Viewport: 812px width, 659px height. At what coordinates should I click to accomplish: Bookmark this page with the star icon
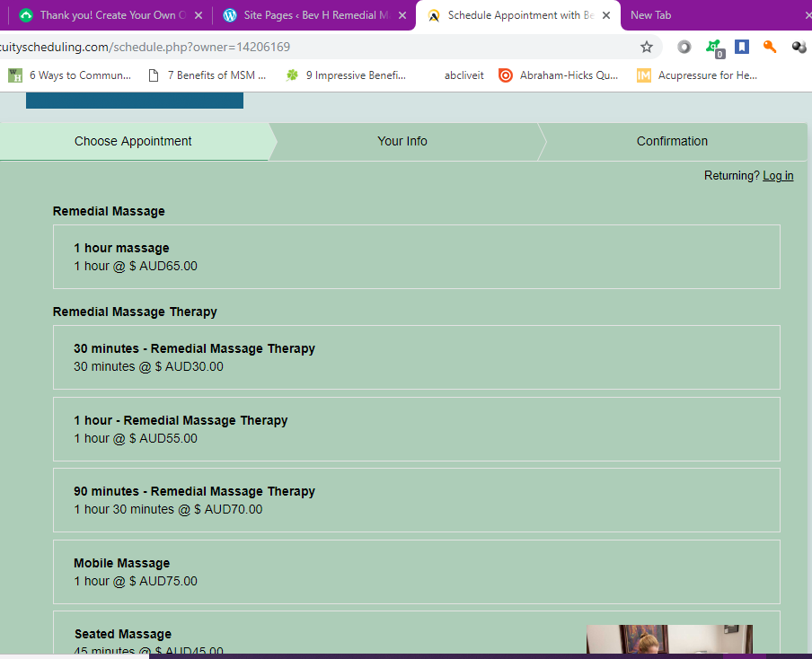tap(647, 47)
